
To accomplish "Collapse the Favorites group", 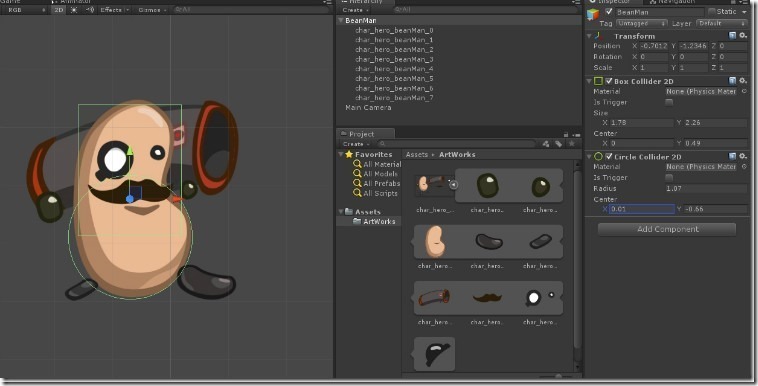I will [x=341, y=154].
